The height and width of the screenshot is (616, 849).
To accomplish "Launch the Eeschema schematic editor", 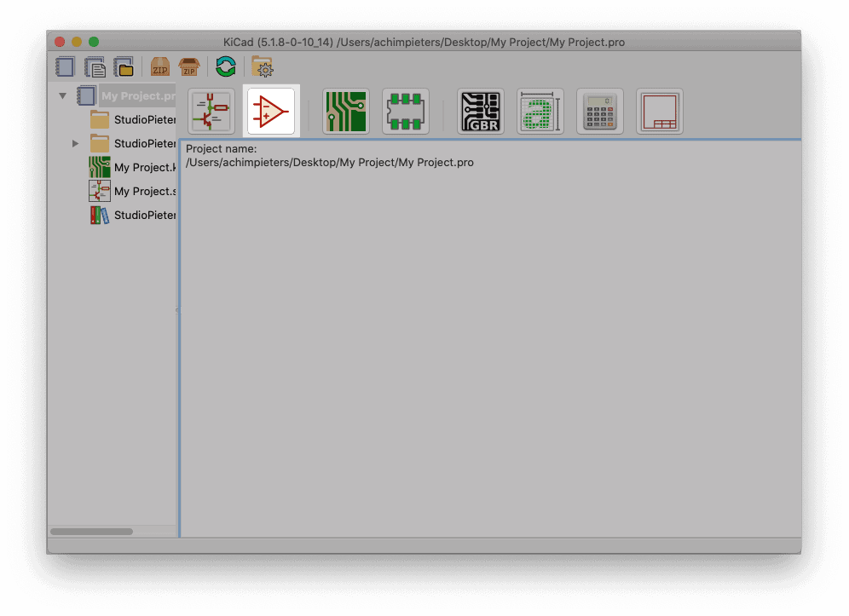I will tap(211, 112).
